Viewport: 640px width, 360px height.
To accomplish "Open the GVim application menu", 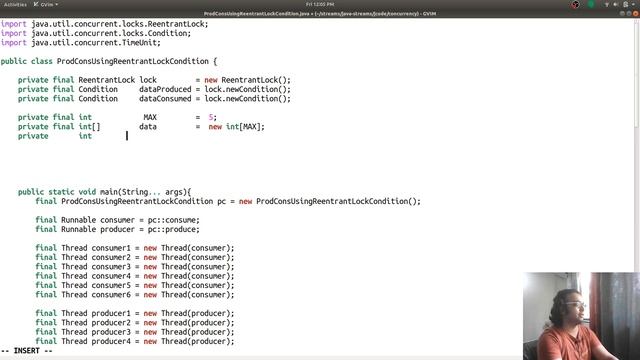I will click(x=46, y=4).
